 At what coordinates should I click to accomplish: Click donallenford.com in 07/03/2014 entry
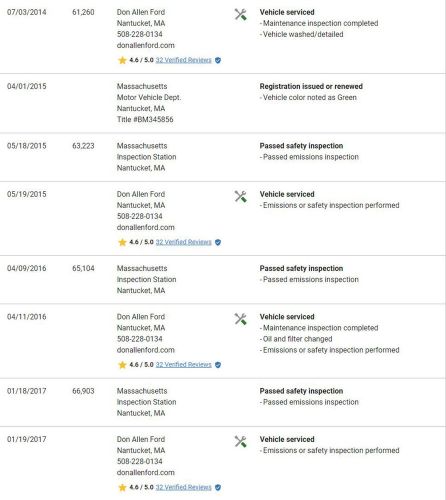tap(146, 45)
